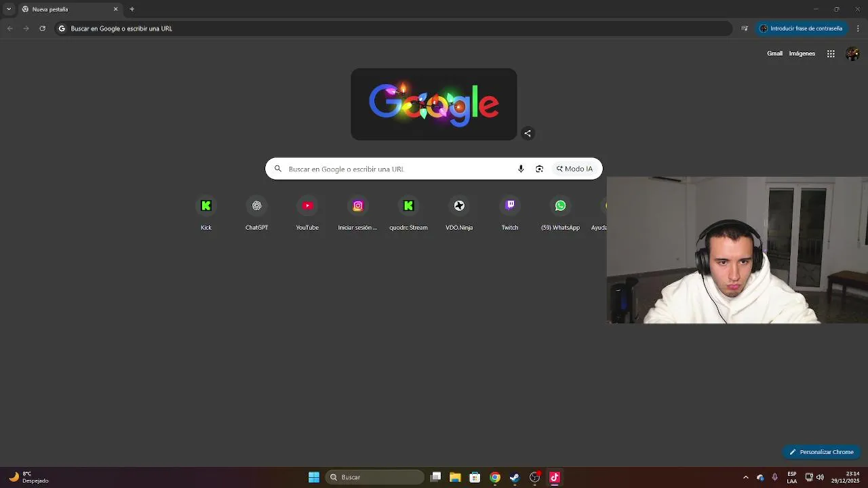Open File Explorer from the taskbar
The height and width of the screenshot is (488, 868).
point(455,477)
